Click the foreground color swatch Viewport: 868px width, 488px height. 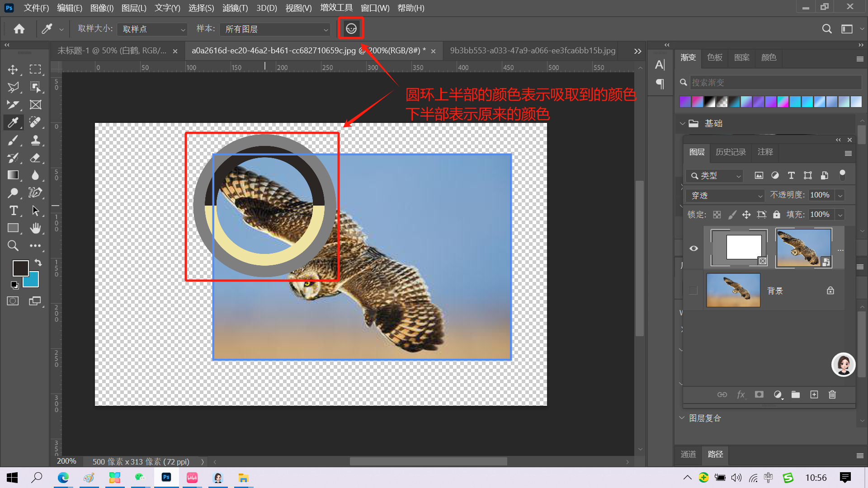20,268
